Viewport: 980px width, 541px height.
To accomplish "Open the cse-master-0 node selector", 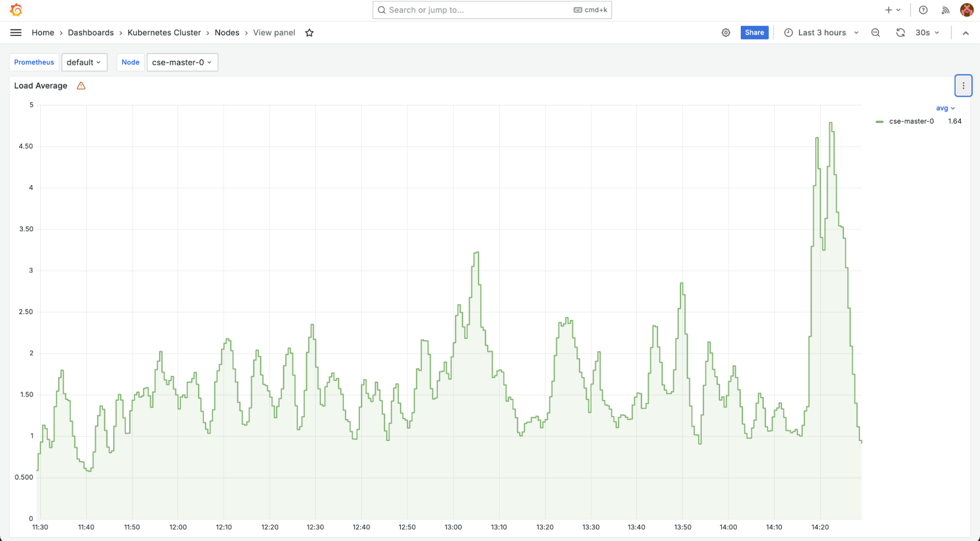I will pyautogui.click(x=182, y=62).
